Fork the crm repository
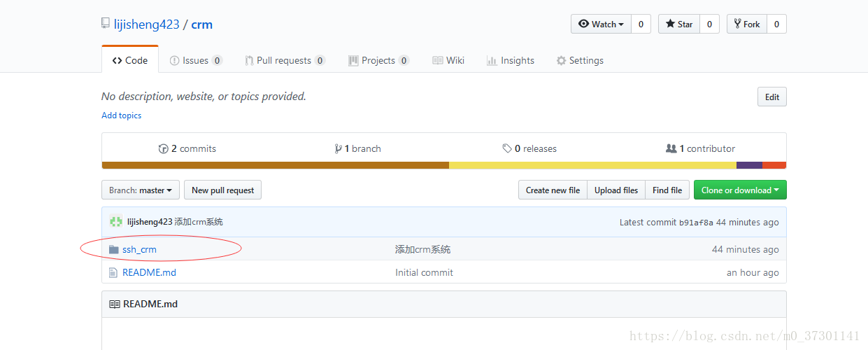The width and height of the screenshot is (868, 350). pyautogui.click(x=747, y=24)
